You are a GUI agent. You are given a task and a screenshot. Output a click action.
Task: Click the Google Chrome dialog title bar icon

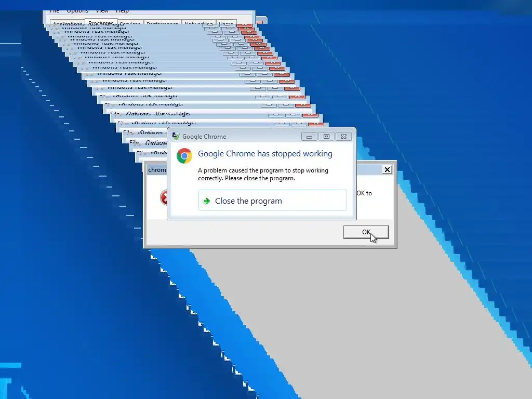176,137
